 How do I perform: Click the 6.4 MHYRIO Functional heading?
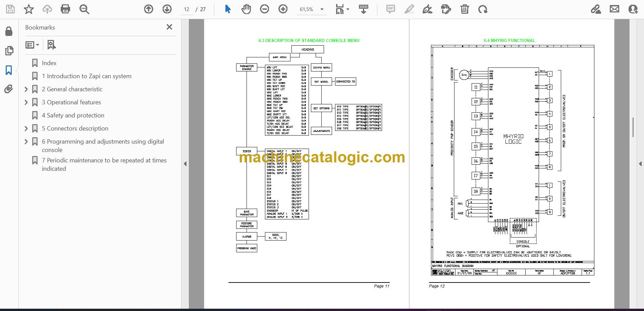[x=509, y=41]
